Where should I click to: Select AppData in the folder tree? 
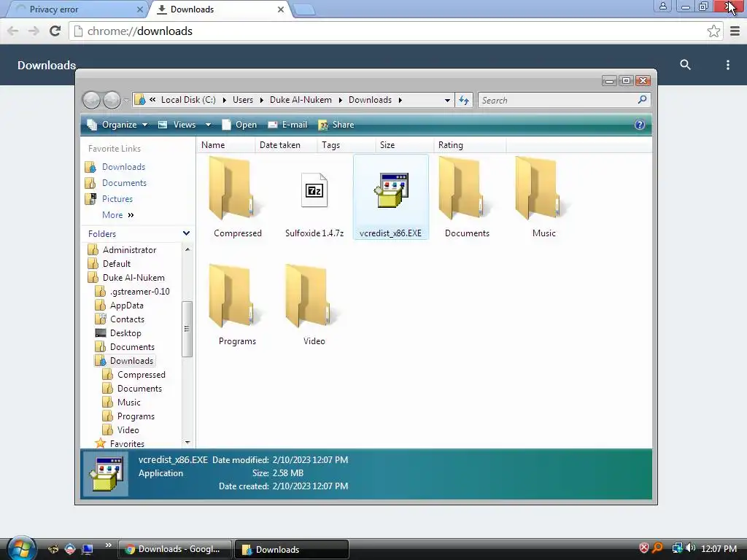coord(126,306)
